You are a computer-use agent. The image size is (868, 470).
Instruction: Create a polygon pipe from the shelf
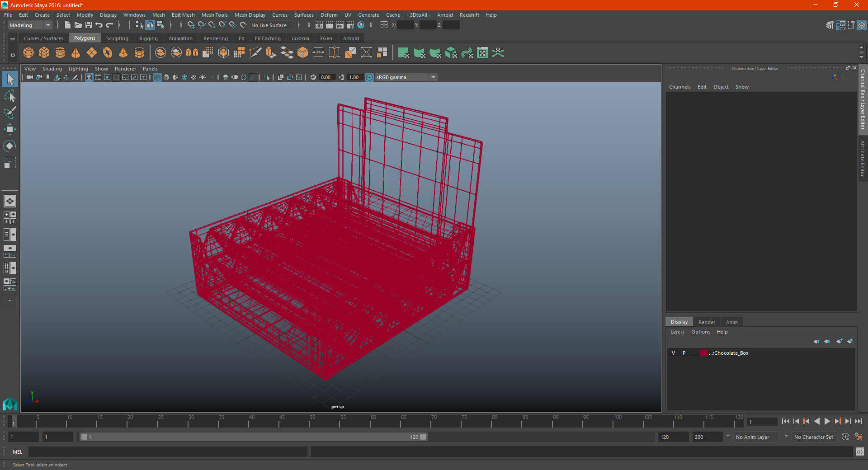tap(139, 53)
